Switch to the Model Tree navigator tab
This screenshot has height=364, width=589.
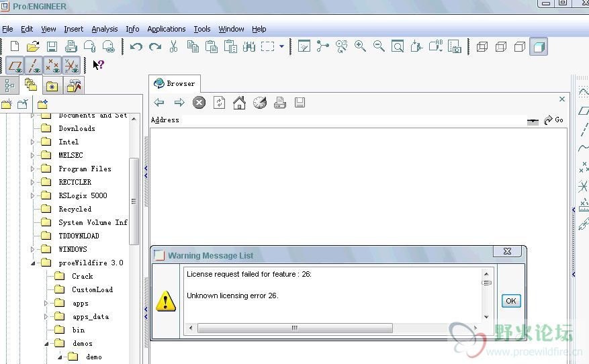10,86
